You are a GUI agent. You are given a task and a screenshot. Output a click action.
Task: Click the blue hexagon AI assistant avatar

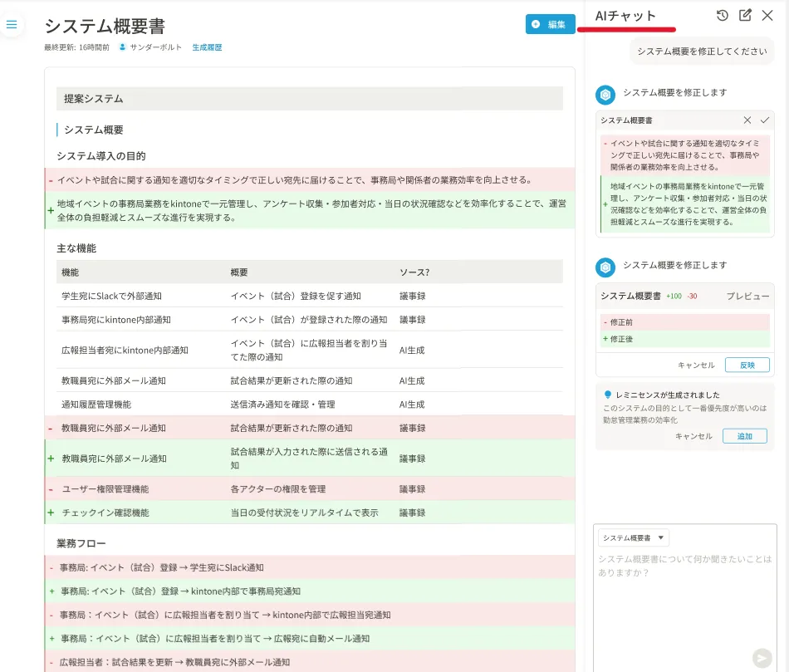pos(605,94)
